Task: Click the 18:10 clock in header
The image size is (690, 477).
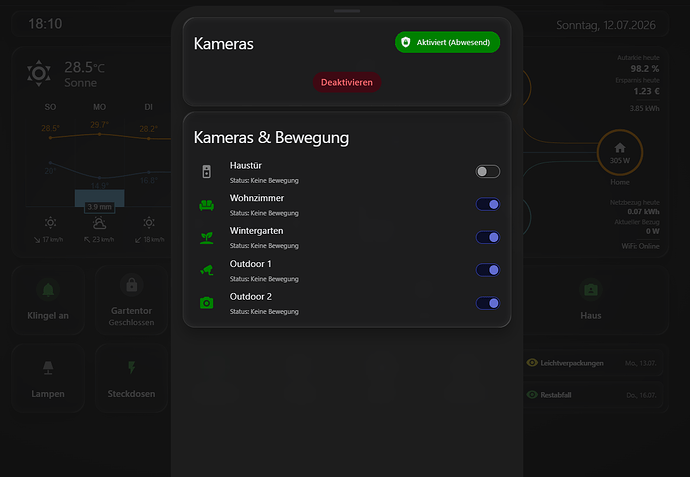Action: point(45,24)
